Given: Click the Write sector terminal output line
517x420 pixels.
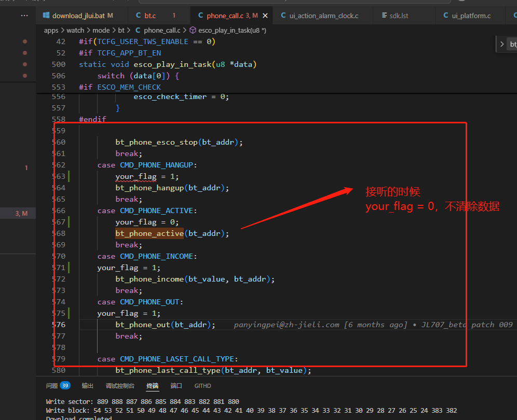Looking at the screenshot, I should click(142, 401).
